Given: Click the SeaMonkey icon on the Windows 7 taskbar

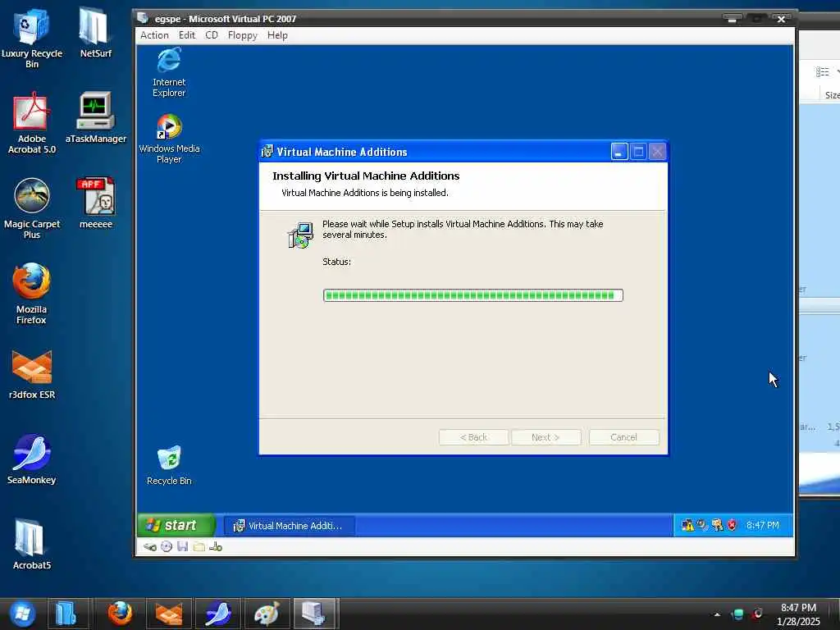Looking at the screenshot, I should (x=217, y=614).
